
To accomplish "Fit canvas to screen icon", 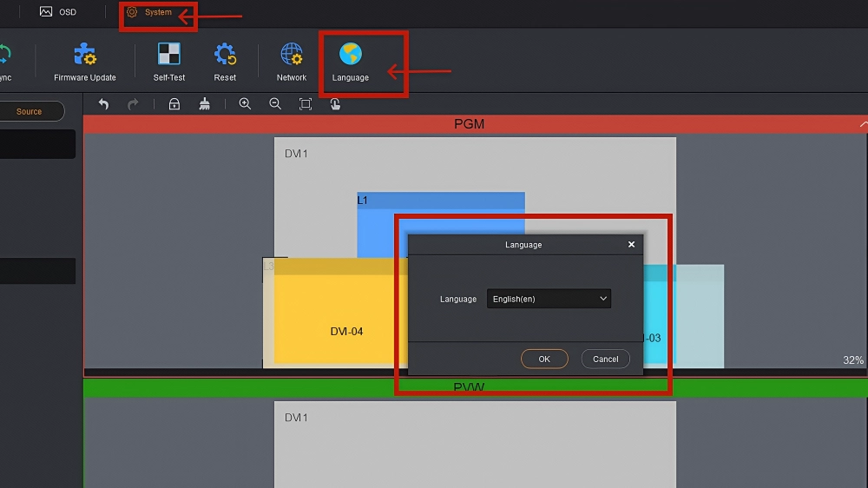I will tap(305, 103).
